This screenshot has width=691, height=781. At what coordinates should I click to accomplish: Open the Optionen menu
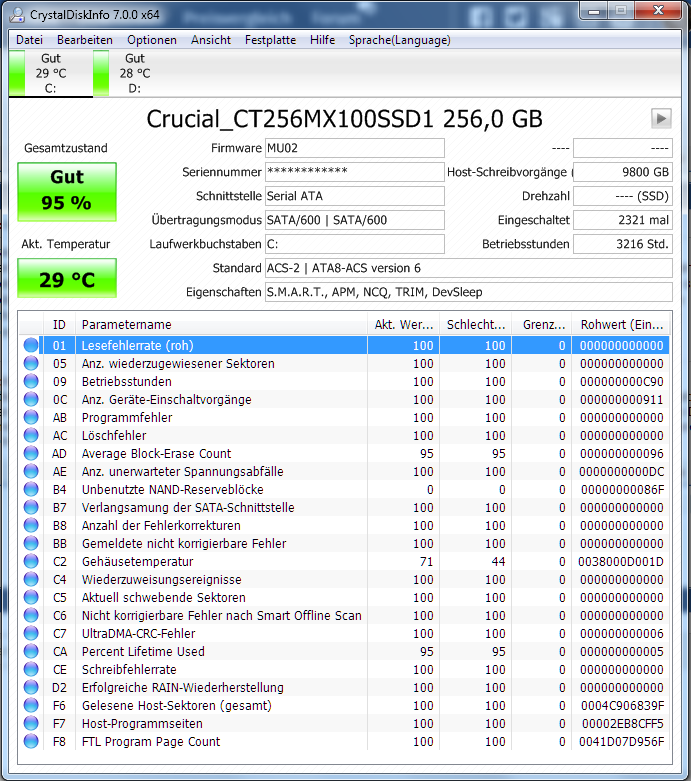pos(151,40)
